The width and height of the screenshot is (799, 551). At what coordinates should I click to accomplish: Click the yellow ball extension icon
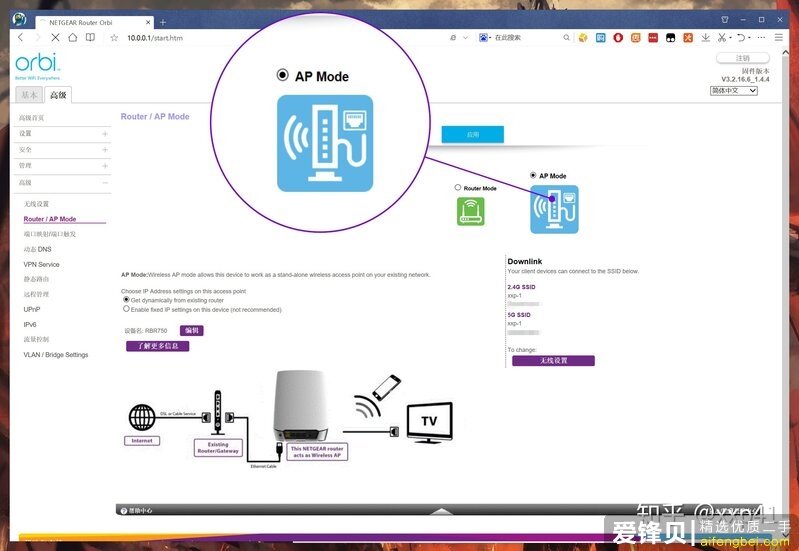point(583,37)
